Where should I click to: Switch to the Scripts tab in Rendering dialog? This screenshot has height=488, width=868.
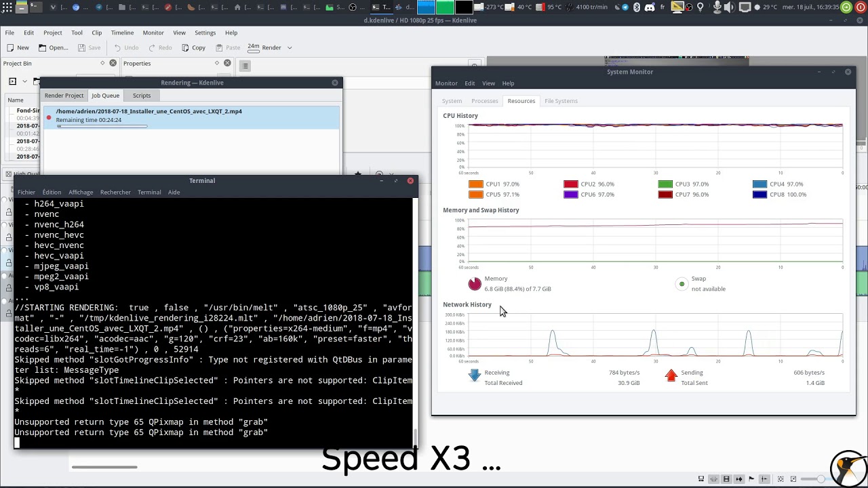[x=142, y=96]
